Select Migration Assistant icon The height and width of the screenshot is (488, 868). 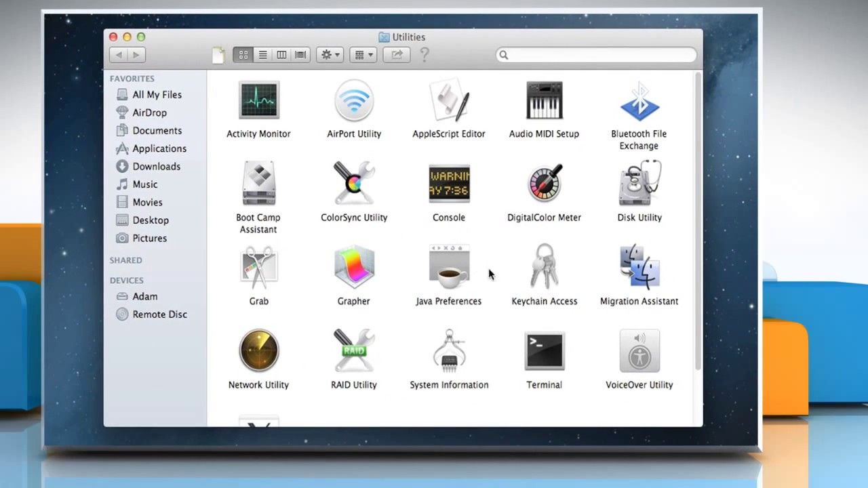(x=639, y=268)
